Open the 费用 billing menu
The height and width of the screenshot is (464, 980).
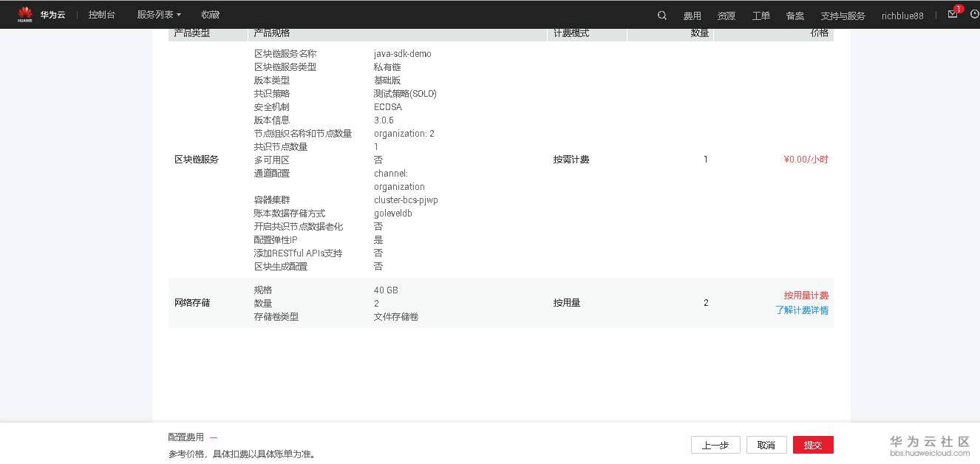coord(693,15)
